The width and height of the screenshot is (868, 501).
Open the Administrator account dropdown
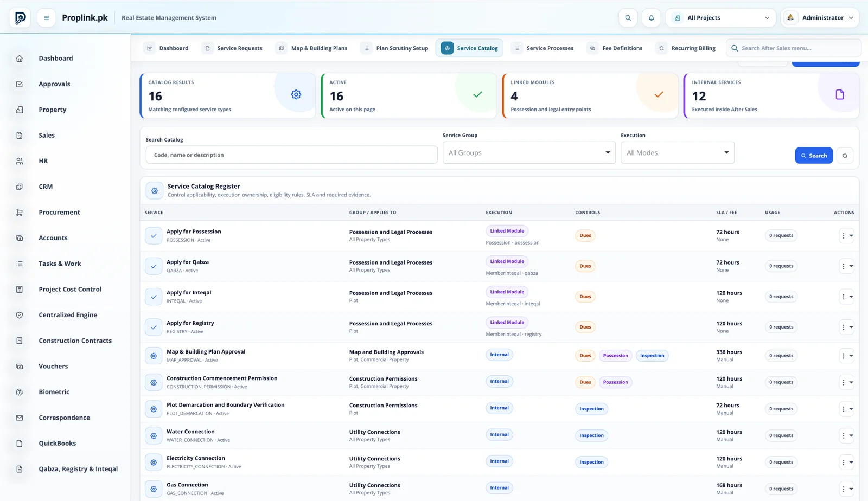[820, 18]
